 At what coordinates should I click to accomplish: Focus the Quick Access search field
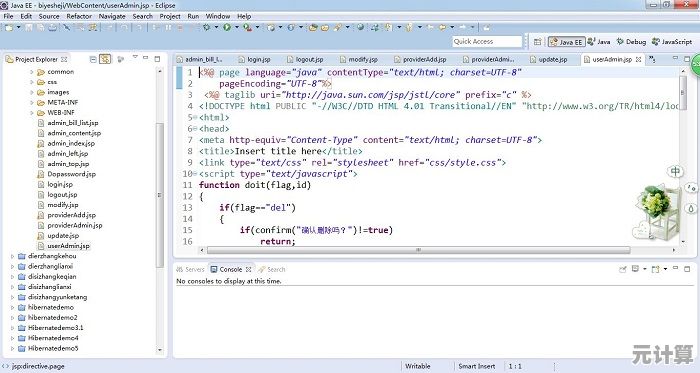click(x=487, y=41)
